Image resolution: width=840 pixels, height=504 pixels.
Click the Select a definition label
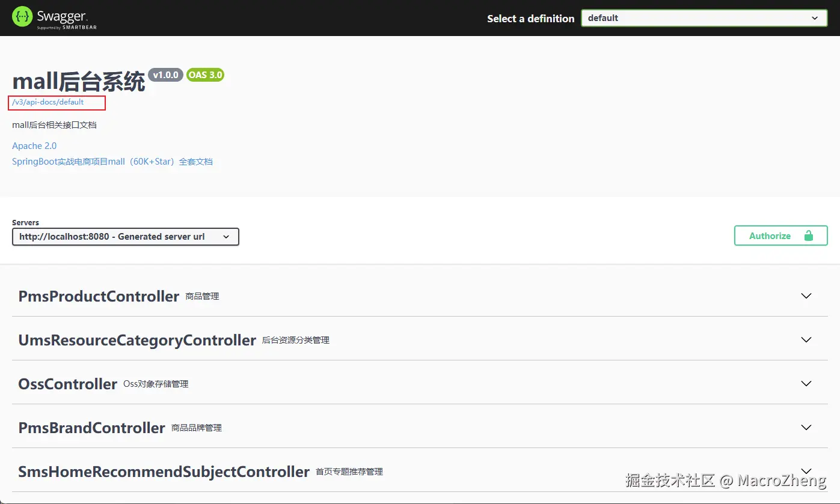tap(531, 19)
